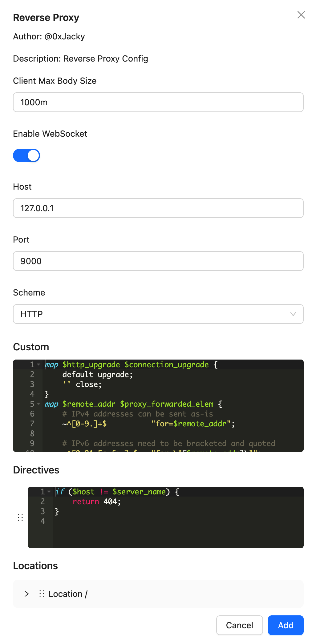Screen dimensions: 316x644
Task: Focus the Host input with 127.0.0.1
Action: point(158,208)
